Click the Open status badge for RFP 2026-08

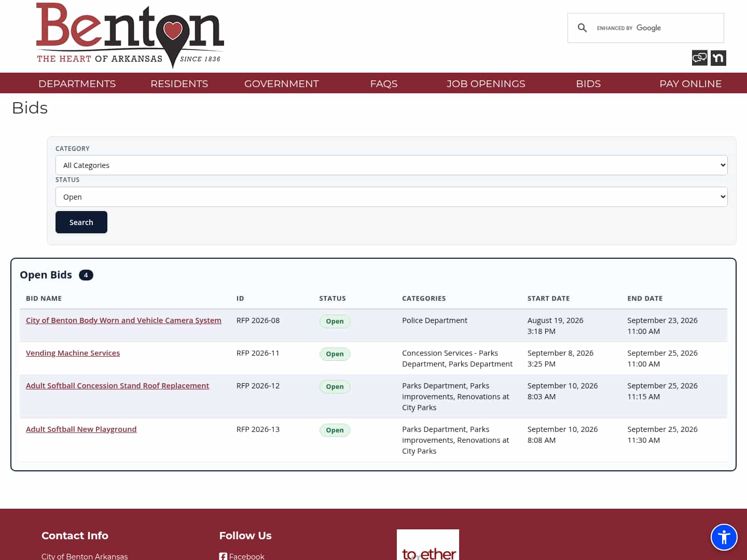pyautogui.click(x=335, y=321)
